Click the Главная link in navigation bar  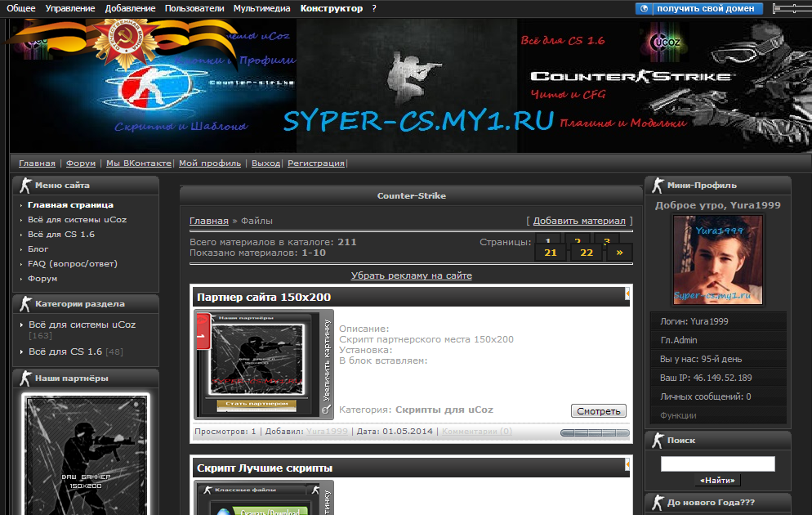pyautogui.click(x=37, y=163)
